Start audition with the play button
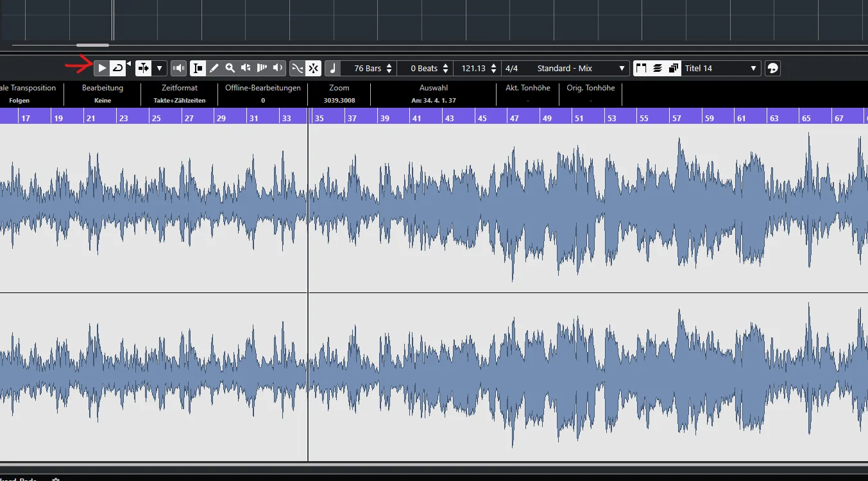 point(102,68)
